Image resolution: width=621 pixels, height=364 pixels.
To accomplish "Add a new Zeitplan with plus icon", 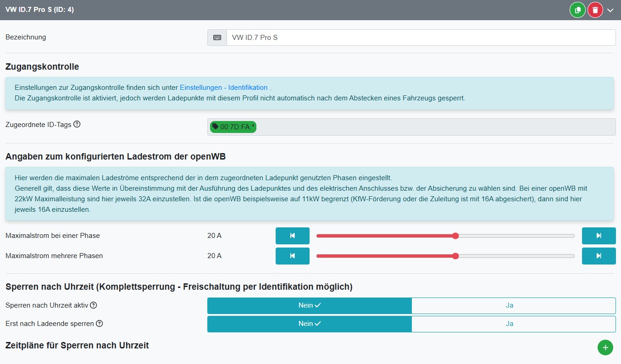I will [605, 347].
